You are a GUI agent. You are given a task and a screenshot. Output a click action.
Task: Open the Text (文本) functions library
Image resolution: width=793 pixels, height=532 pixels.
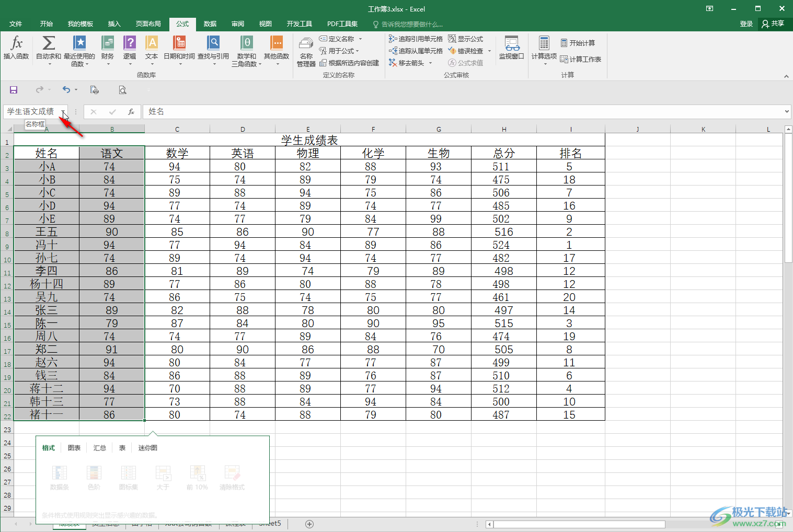pyautogui.click(x=152, y=51)
